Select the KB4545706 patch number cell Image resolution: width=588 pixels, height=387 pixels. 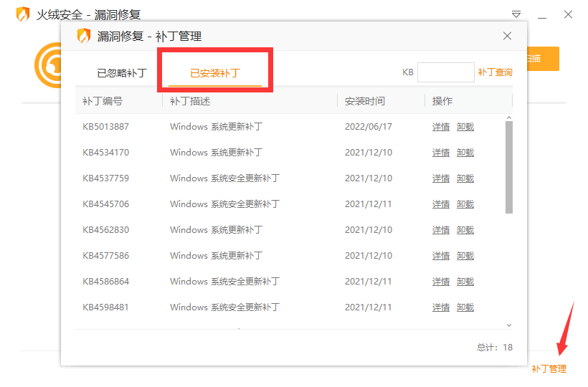pyautogui.click(x=105, y=204)
